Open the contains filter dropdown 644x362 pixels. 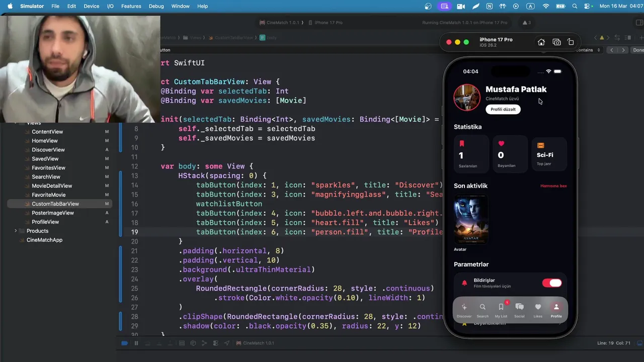[589, 50]
